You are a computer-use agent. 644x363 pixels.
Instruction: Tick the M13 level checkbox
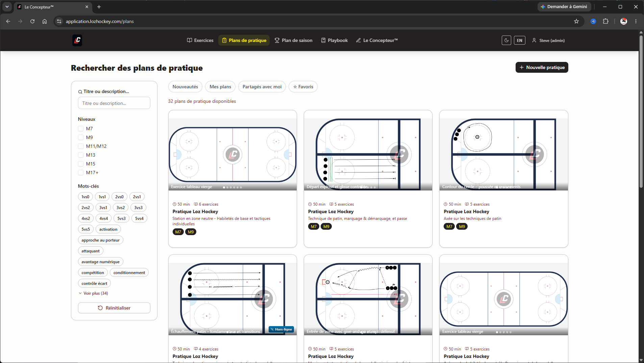(x=81, y=155)
